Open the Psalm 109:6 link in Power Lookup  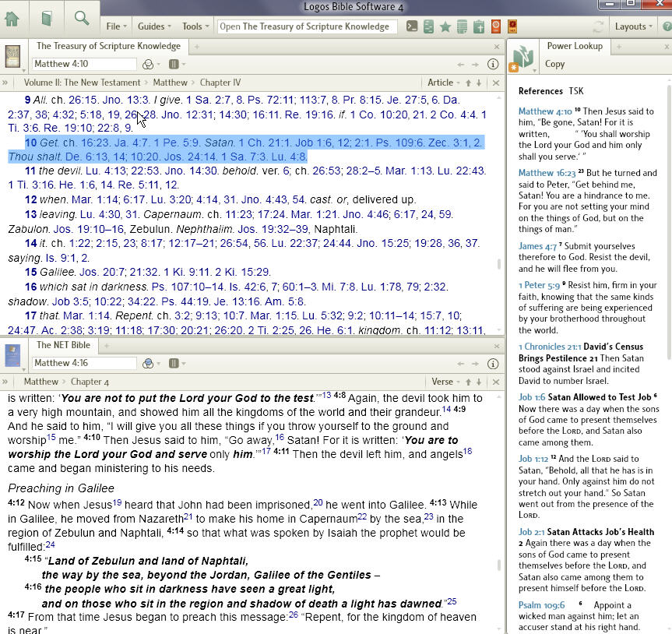click(542, 605)
